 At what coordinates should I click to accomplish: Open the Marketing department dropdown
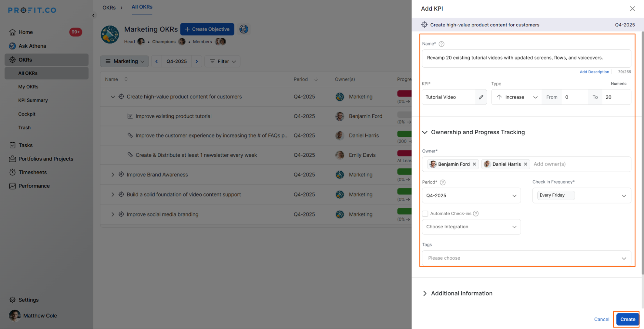124,61
